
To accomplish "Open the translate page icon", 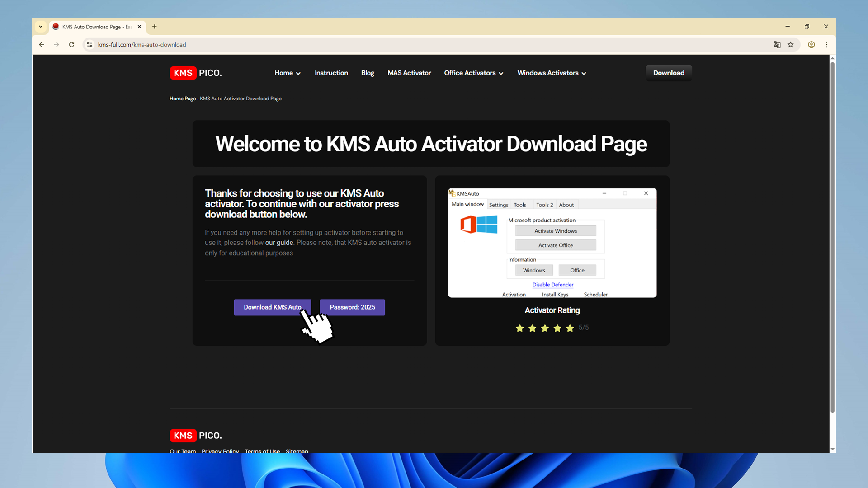I will 777,45.
